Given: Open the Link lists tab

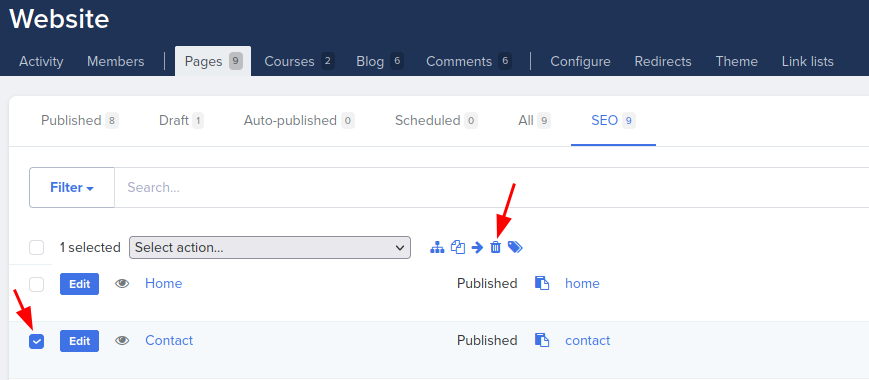Looking at the screenshot, I should 807,61.
